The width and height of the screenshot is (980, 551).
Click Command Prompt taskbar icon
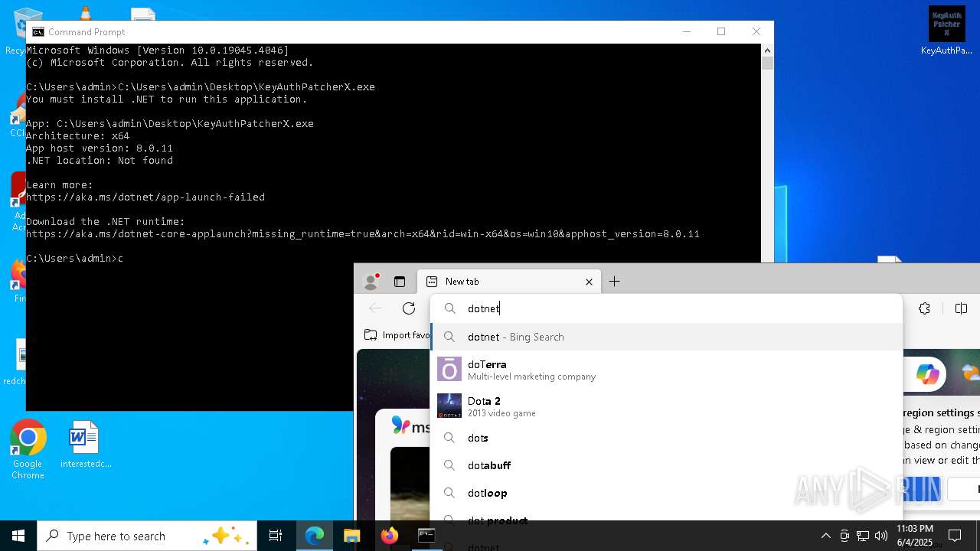tap(426, 536)
